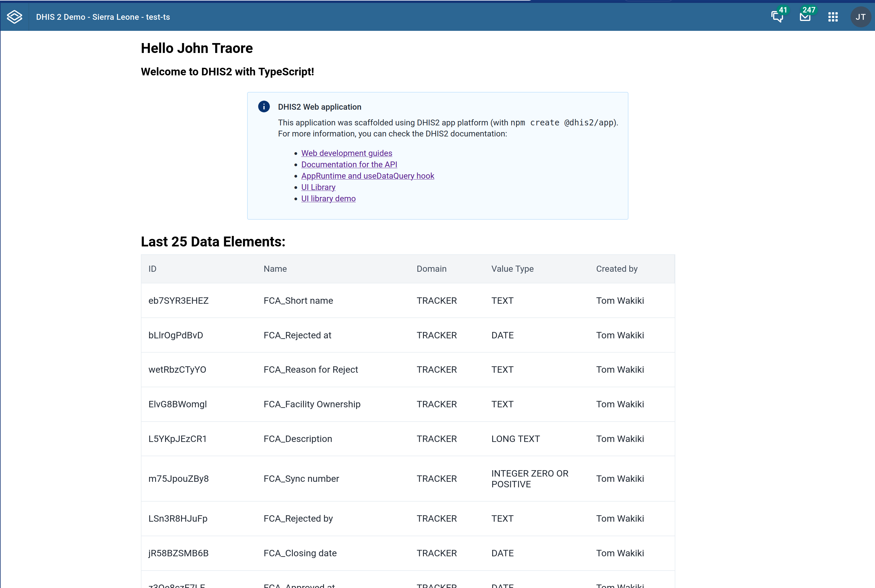Image resolution: width=875 pixels, height=588 pixels.
Task: Open the Web development guides link
Action: click(346, 153)
